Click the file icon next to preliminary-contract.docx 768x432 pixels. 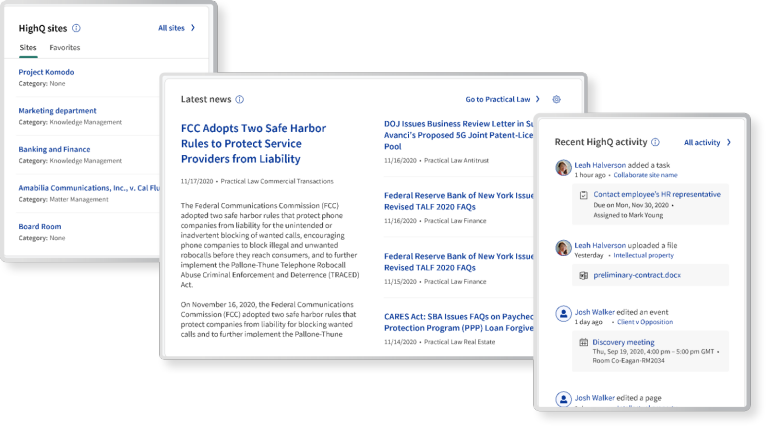tap(583, 275)
